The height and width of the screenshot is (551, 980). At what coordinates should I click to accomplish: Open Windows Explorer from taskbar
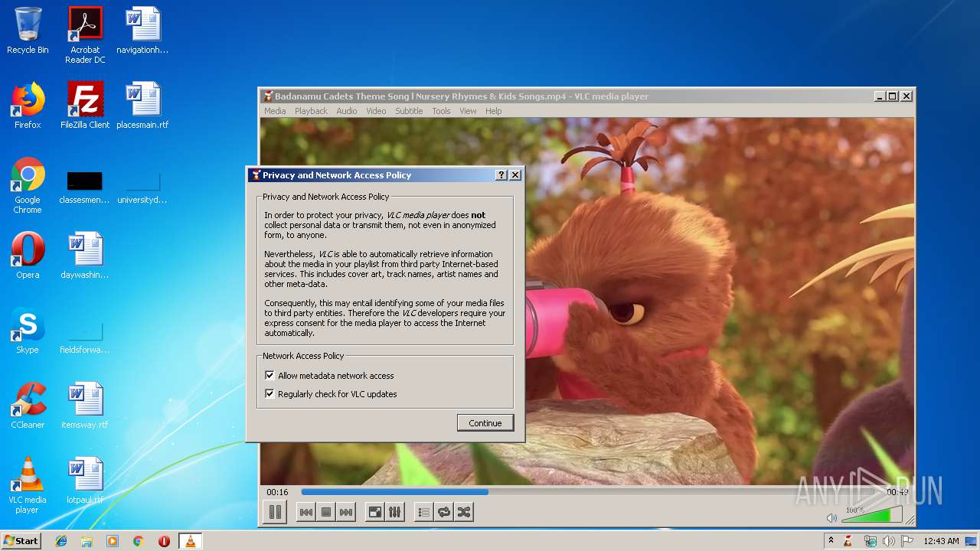87,541
